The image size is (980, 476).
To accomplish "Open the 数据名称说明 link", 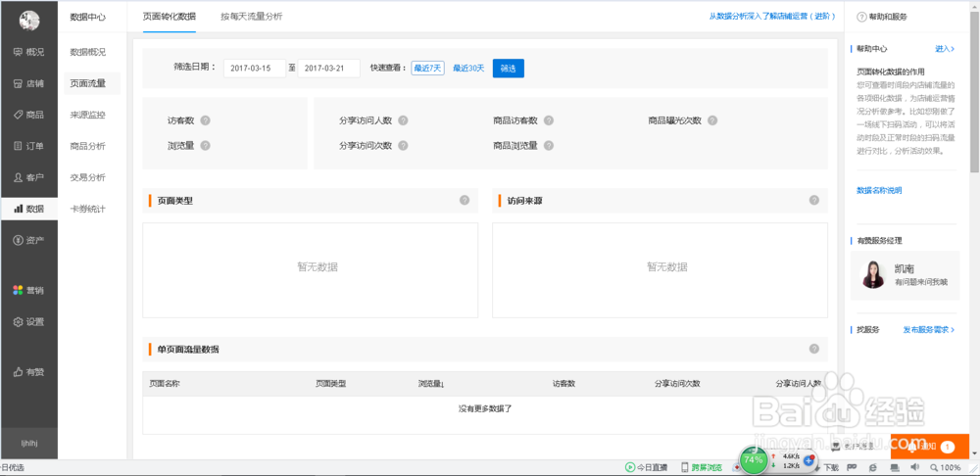I will click(x=879, y=191).
